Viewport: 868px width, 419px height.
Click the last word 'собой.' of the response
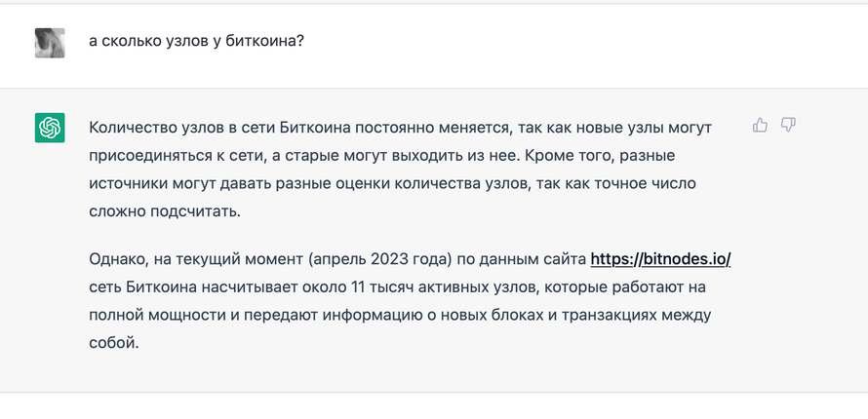click(113, 343)
